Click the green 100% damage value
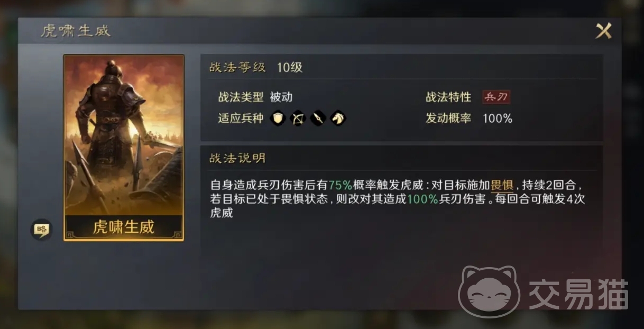 422,199
